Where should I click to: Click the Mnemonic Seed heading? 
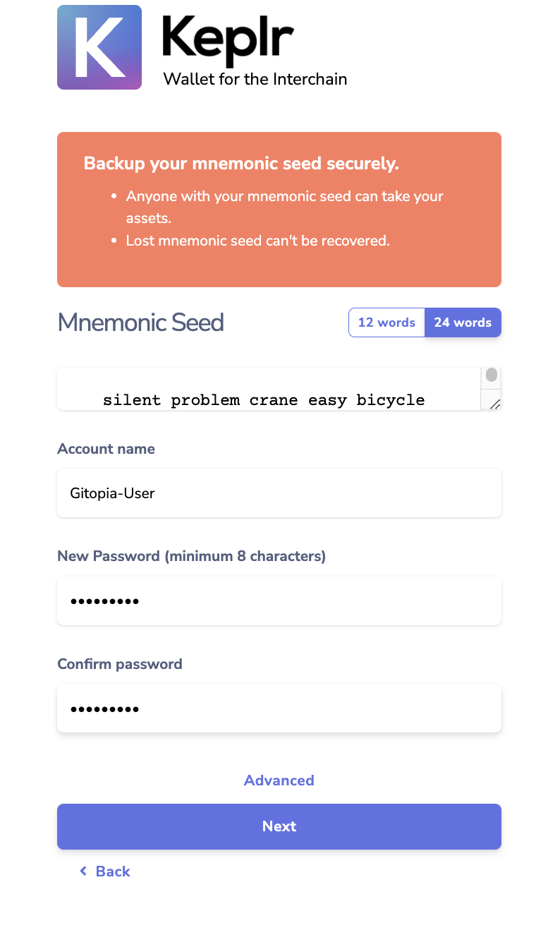pos(140,322)
